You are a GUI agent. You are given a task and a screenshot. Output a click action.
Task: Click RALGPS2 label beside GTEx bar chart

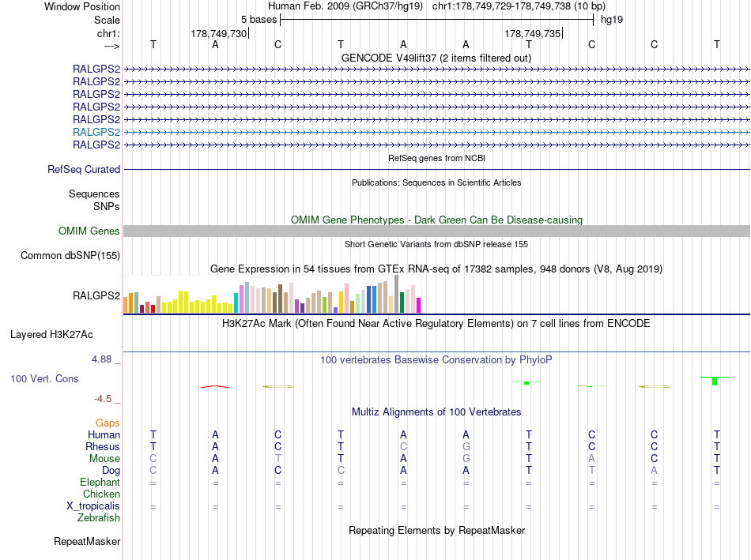(x=96, y=295)
